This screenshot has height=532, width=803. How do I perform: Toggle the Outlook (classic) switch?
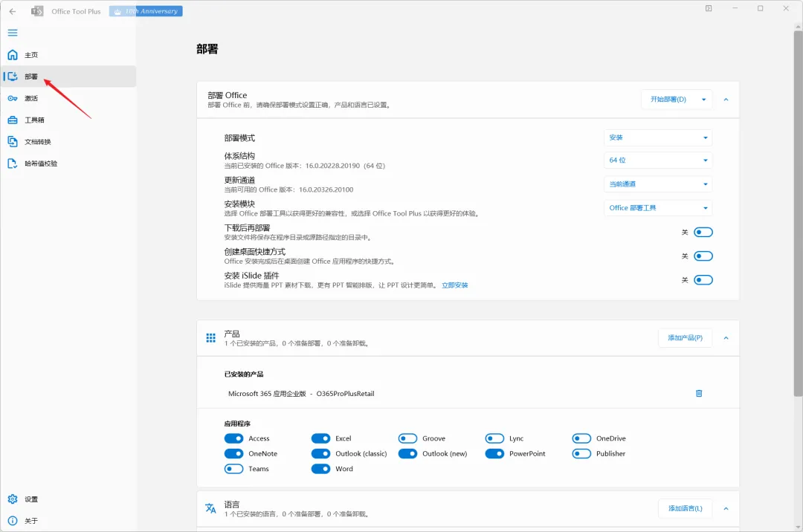(320, 454)
